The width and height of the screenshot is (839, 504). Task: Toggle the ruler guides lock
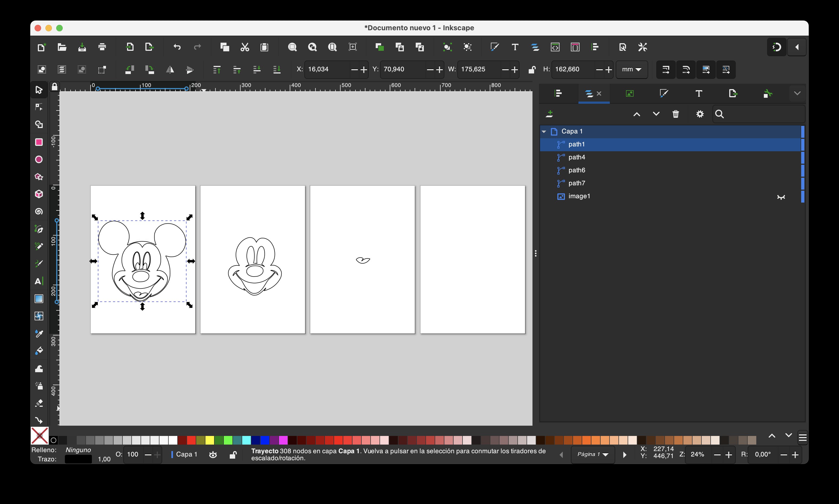(x=54, y=87)
